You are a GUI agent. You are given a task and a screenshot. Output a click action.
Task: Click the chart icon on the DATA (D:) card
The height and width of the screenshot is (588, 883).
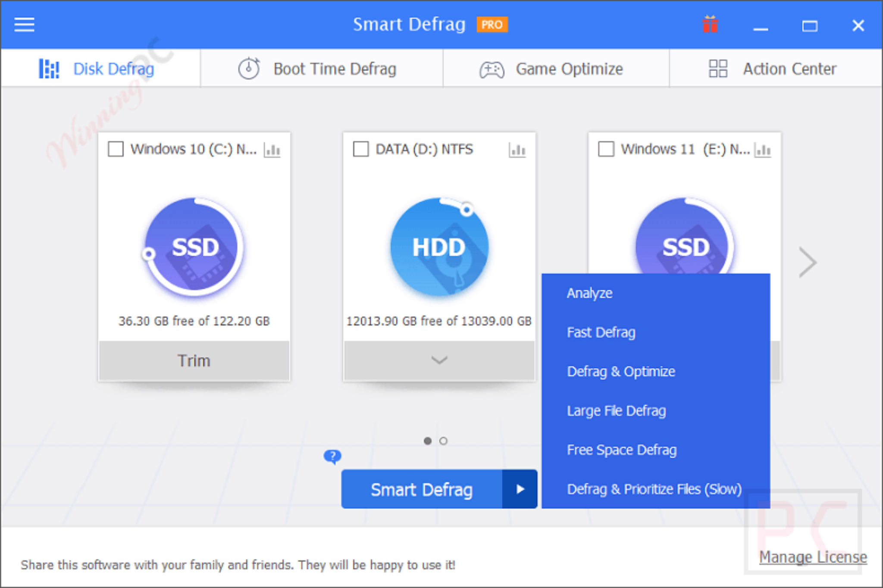(x=518, y=150)
